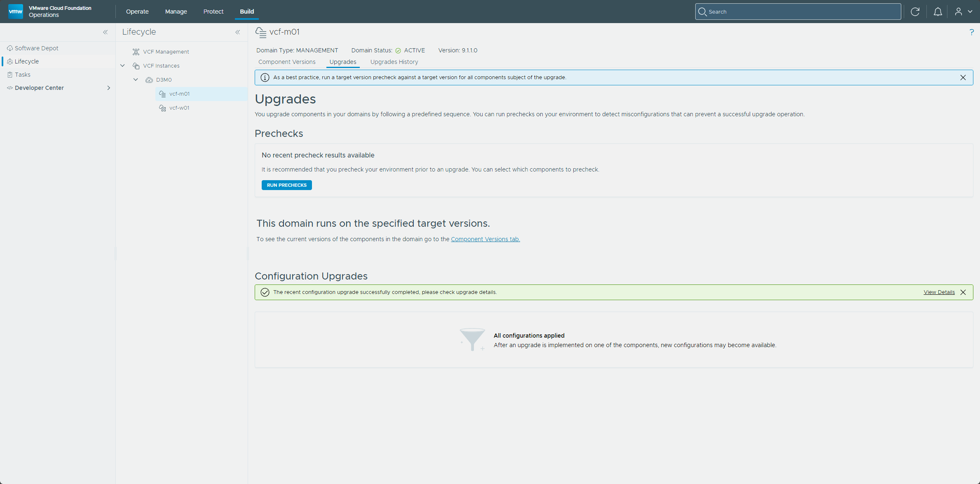The height and width of the screenshot is (484, 980).
Task: Click in the Search field
Action: click(798, 12)
